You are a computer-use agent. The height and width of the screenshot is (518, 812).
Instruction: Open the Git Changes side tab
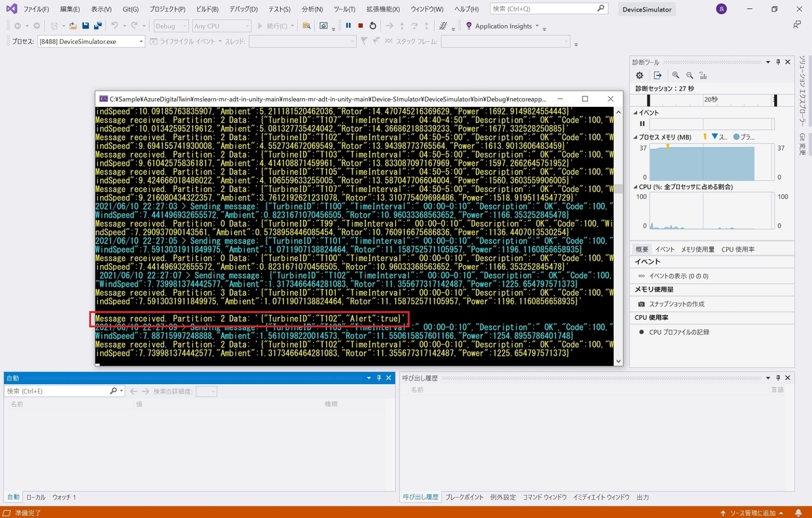point(803,144)
